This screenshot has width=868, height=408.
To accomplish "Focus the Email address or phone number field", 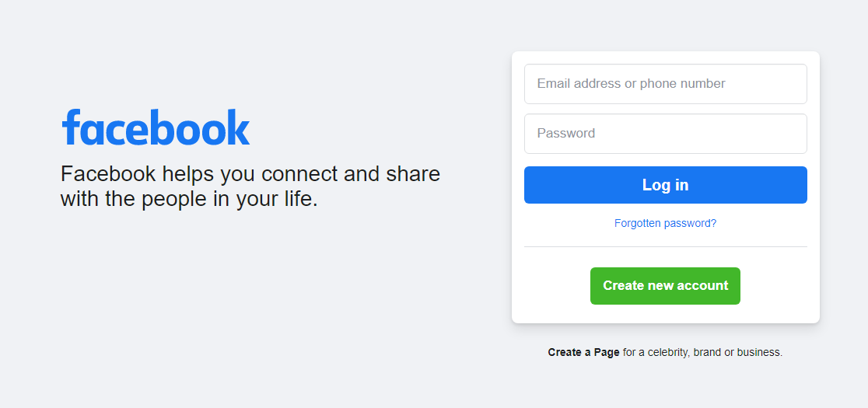I will [666, 84].
